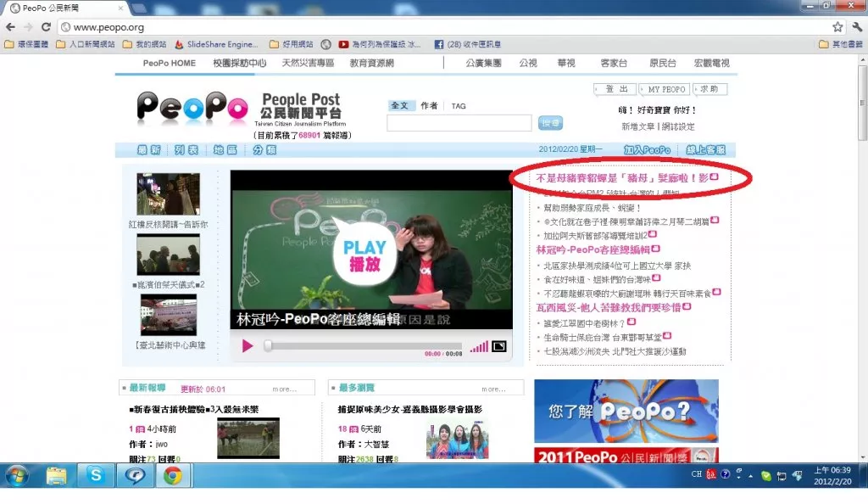
Task: Click the blue search button
Action: 550,123
